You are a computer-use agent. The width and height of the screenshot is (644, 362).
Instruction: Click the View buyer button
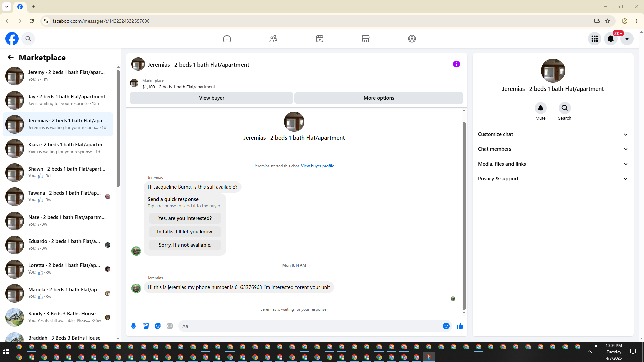click(x=212, y=98)
